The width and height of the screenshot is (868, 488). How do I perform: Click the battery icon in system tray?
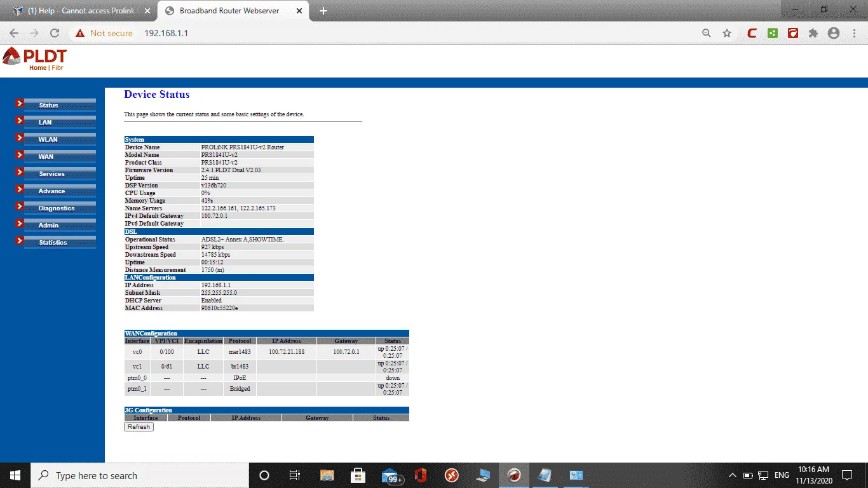[748, 475]
